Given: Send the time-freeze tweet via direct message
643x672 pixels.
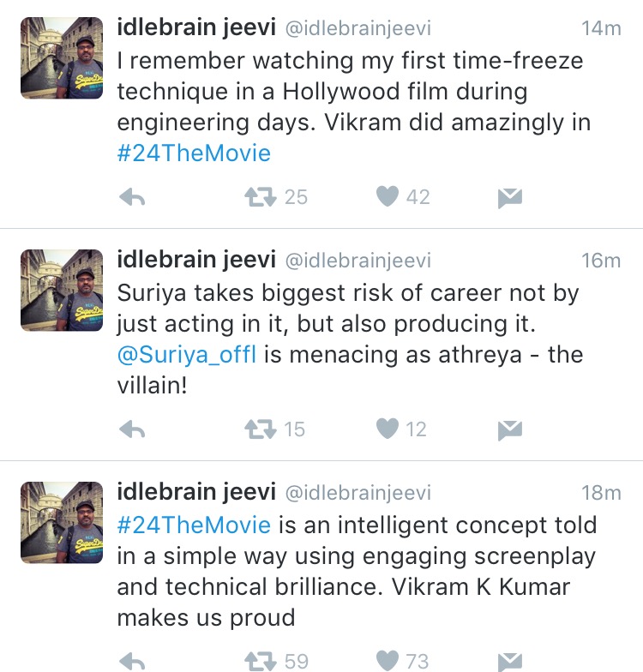Looking at the screenshot, I should tap(510, 198).
